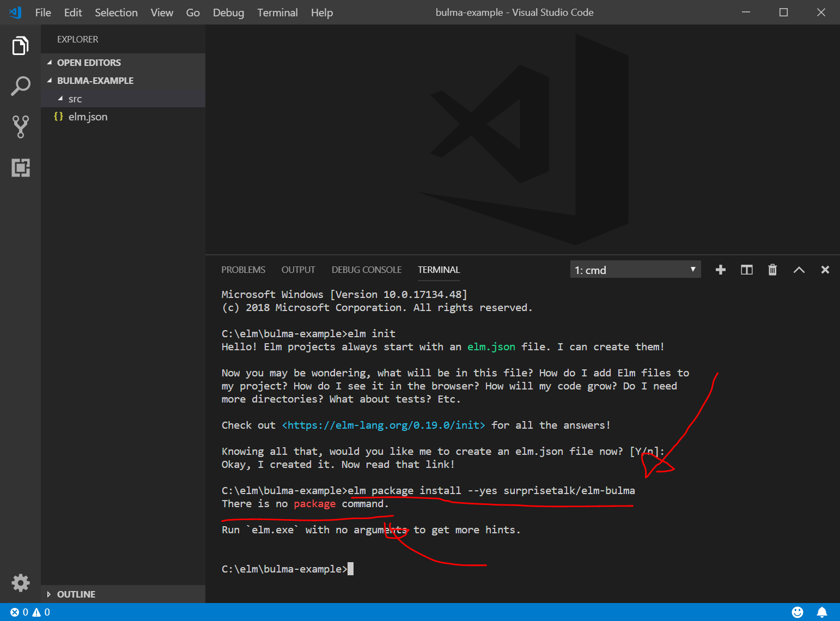Click 'elm package install' command text

point(404,490)
